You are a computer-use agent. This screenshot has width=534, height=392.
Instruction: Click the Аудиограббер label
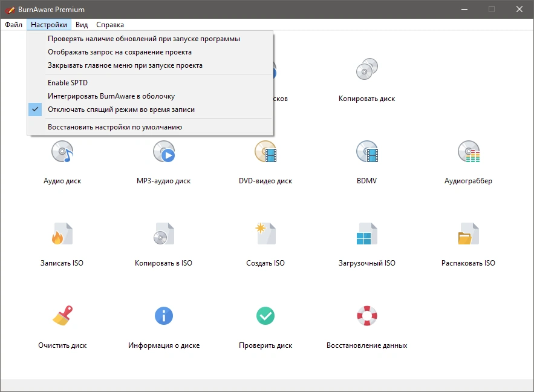(468, 181)
